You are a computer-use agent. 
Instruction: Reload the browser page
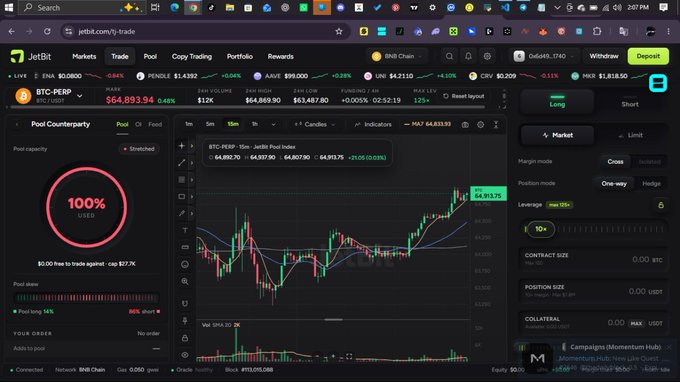[47, 31]
